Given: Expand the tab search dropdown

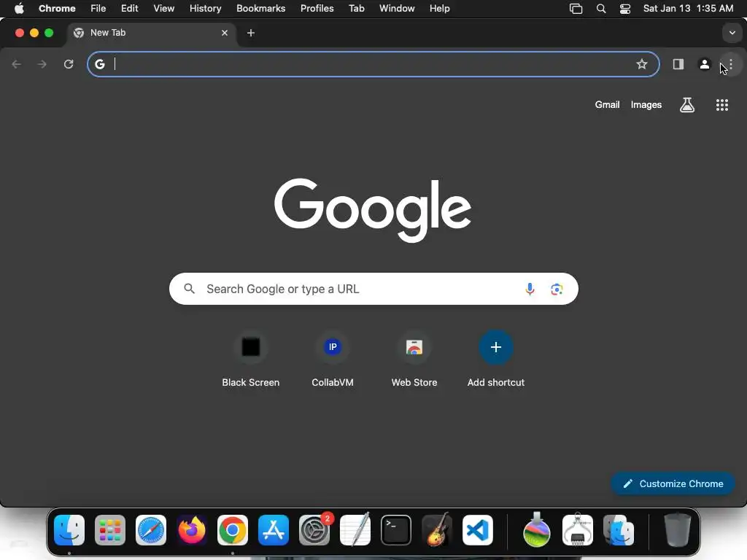Looking at the screenshot, I should pyautogui.click(x=732, y=33).
